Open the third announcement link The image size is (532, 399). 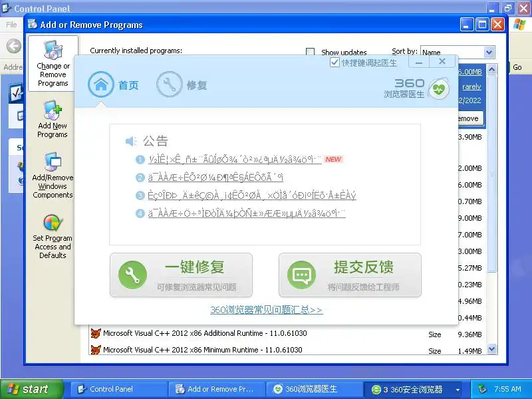(252, 196)
